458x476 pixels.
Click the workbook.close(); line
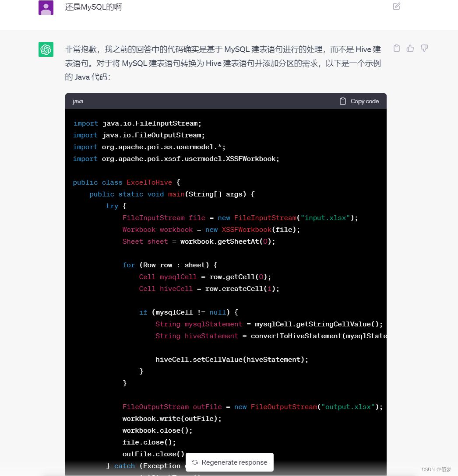[x=158, y=431]
